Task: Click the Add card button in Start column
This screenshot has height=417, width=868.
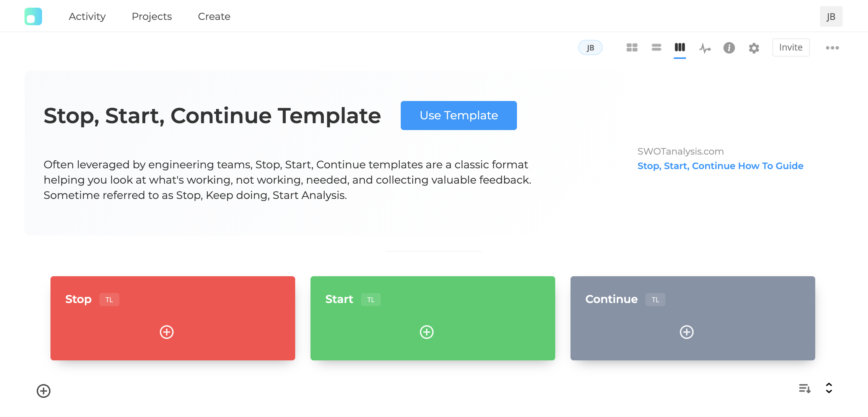Action: pyautogui.click(x=427, y=332)
